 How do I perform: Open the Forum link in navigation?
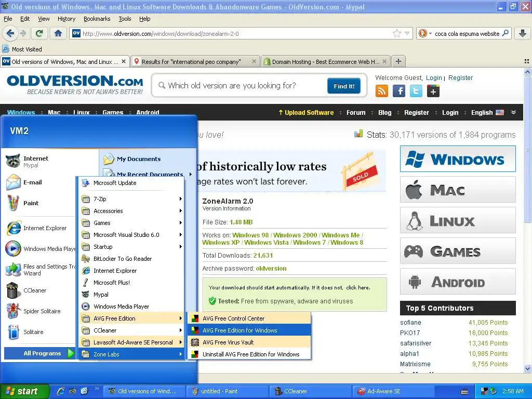tap(355, 113)
